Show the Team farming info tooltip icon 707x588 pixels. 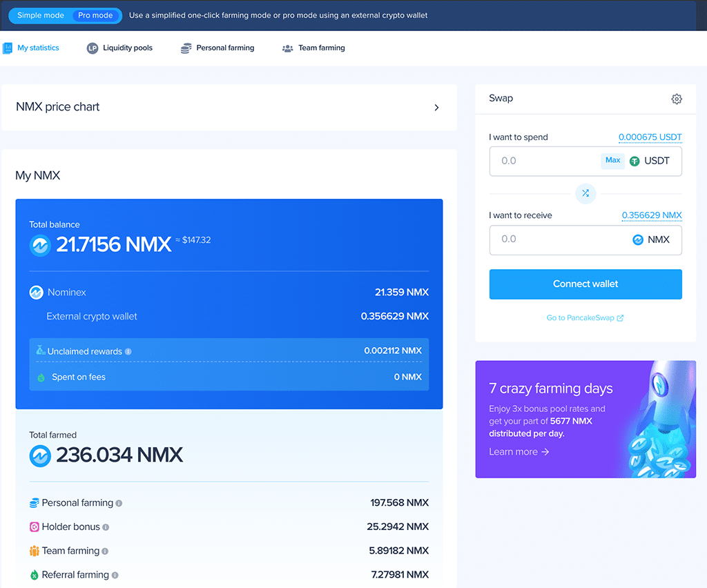105,551
